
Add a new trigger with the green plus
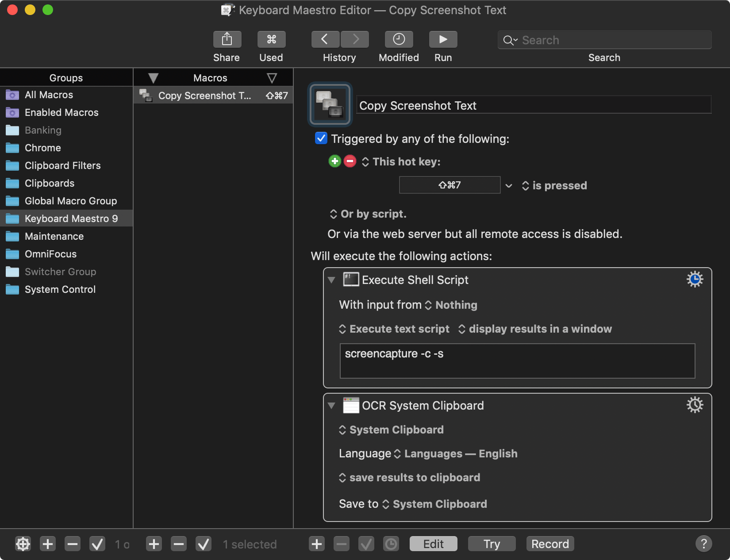click(335, 161)
